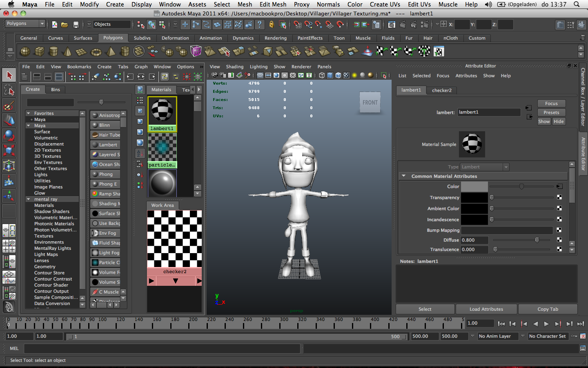Create a polygon pipe from the shelf
The image size is (588, 368).
pos(125,52)
